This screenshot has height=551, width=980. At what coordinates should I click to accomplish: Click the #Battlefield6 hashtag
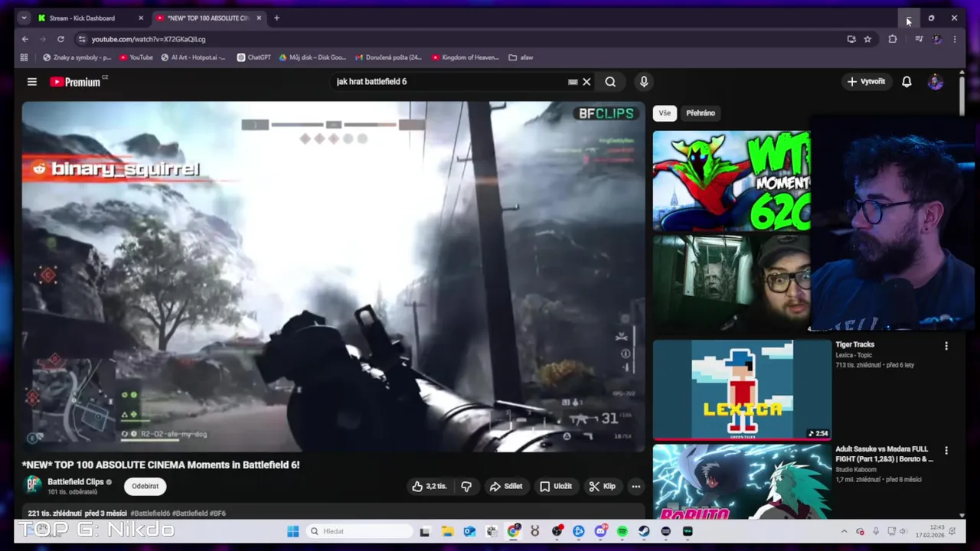[150, 514]
